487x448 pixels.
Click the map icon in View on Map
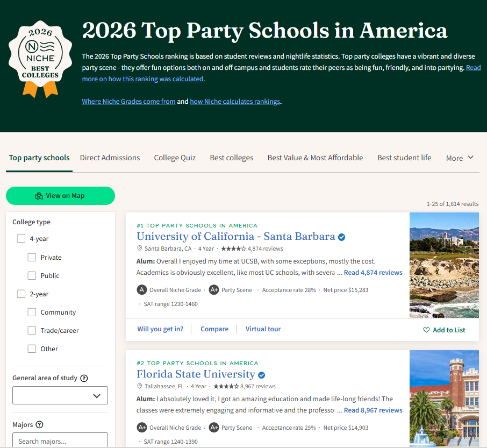coord(39,196)
